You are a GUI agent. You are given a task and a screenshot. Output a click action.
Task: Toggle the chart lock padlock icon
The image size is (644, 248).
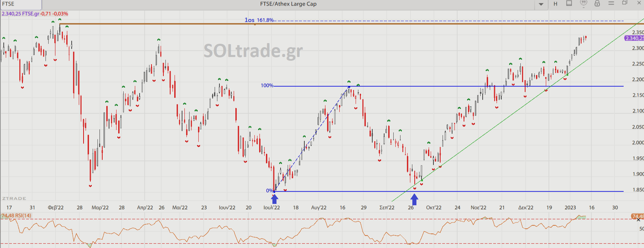[x=597, y=4]
